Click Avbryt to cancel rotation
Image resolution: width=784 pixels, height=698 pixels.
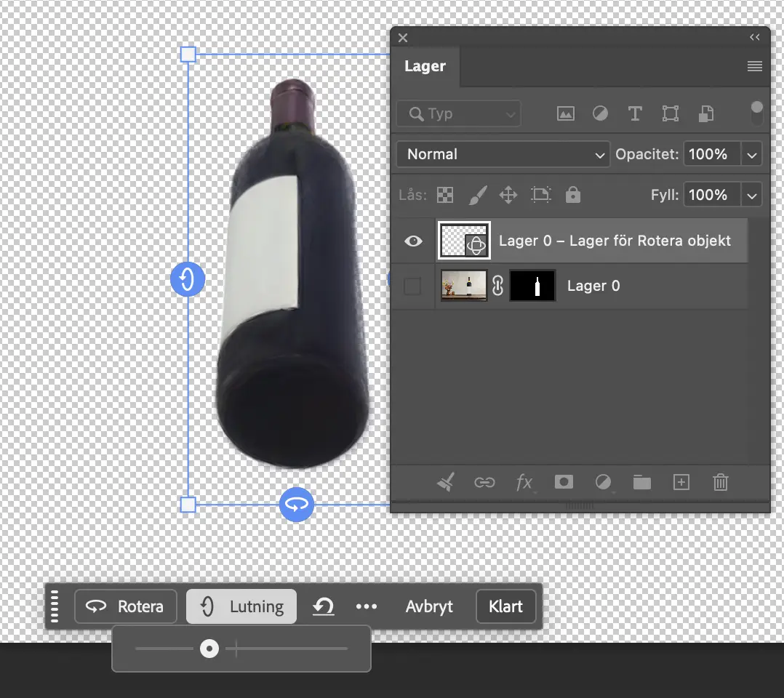pyautogui.click(x=429, y=606)
